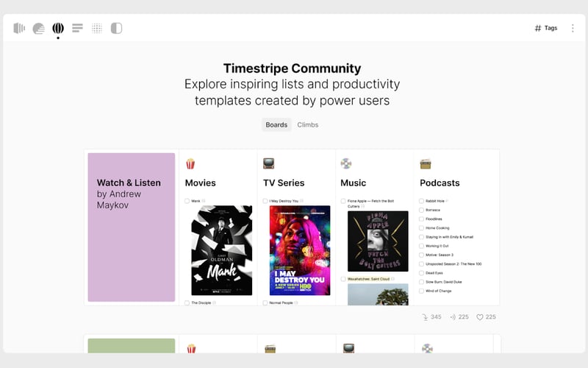This screenshot has height=368, width=588.
Task: Open the left-aligned text lines icon
Action: point(78,28)
